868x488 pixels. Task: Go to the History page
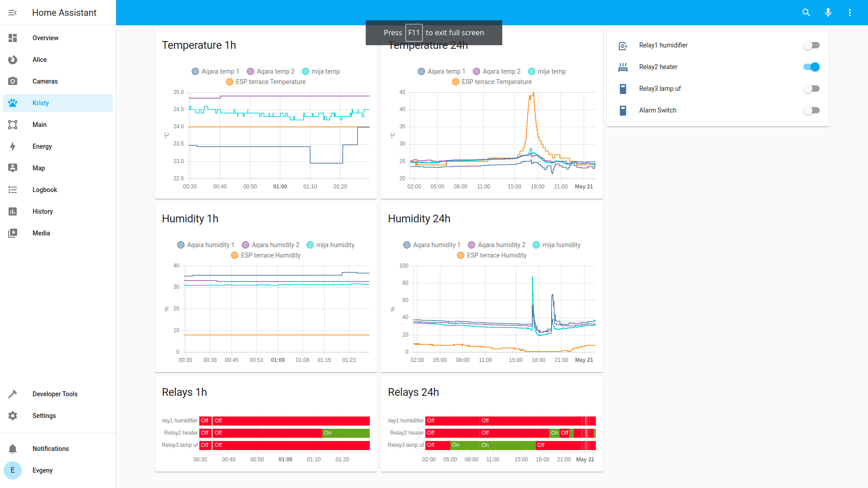pos(42,211)
